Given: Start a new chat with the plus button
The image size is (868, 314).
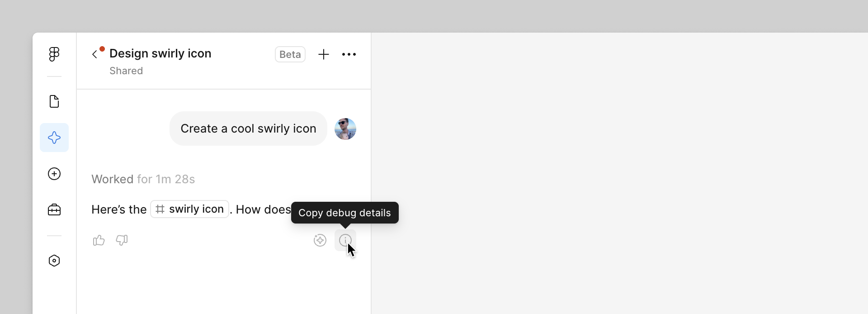Looking at the screenshot, I should pyautogui.click(x=324, y=54).
